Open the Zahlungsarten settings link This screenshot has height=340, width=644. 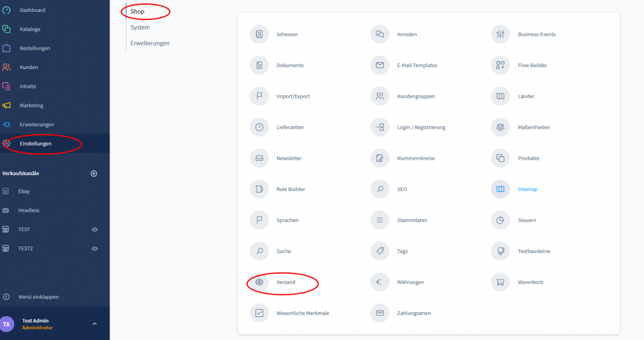point(414,313)
